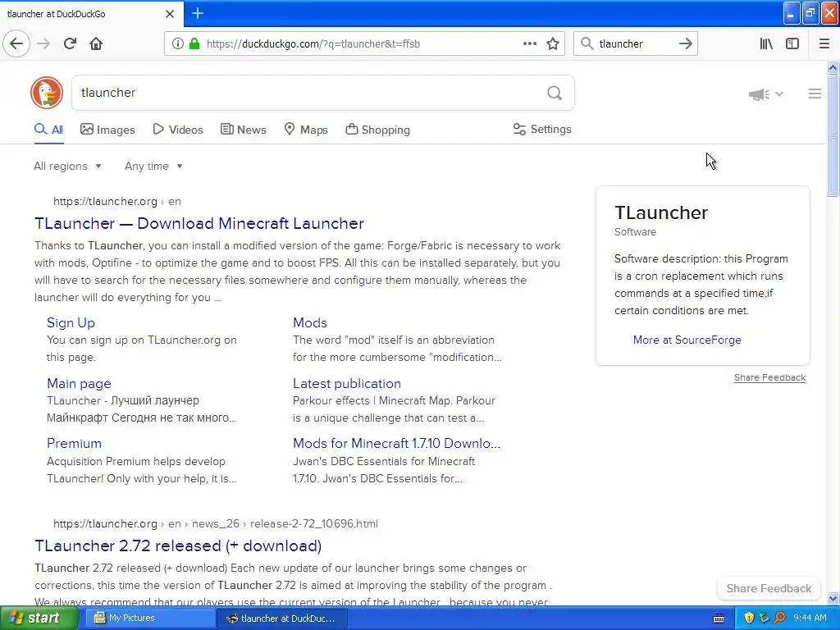Reload the page with refresh icon
This screenshot has width=840, height=630.
(x=71, y=43)
